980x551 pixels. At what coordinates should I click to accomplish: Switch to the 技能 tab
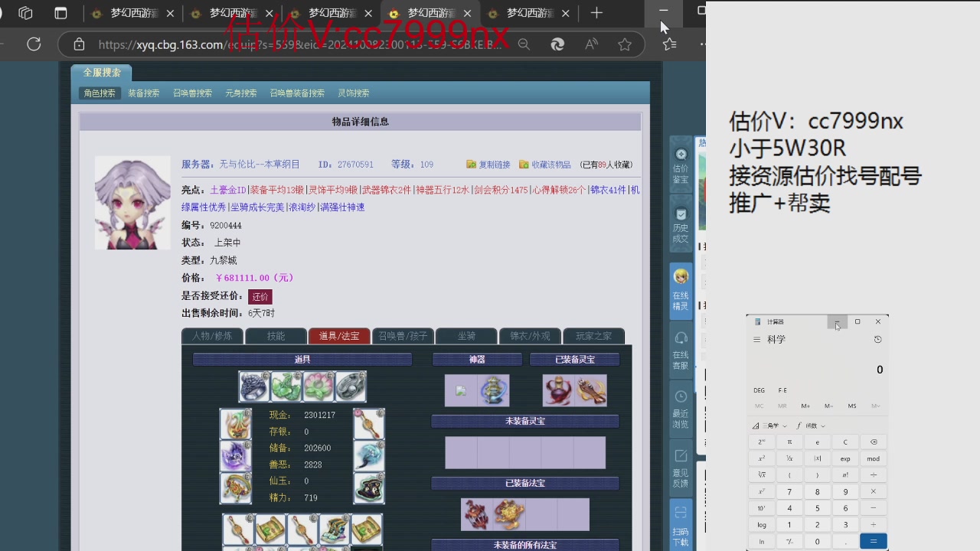point(276,336)
